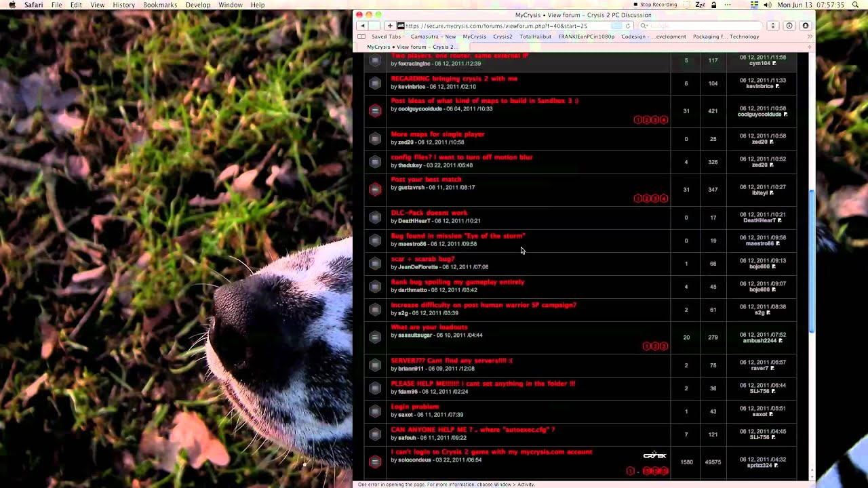Expand the bookmarks bar overflow chevron
868x488 pixels.
pyautogui.click(x=810, y=37)
